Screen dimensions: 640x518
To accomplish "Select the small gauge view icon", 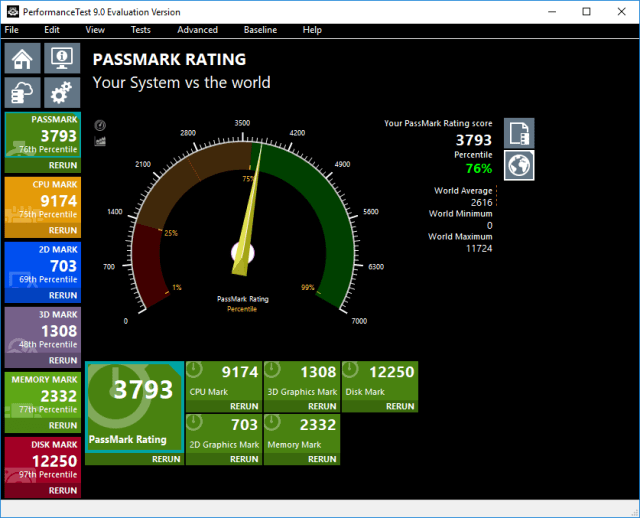I will point(100,125).
